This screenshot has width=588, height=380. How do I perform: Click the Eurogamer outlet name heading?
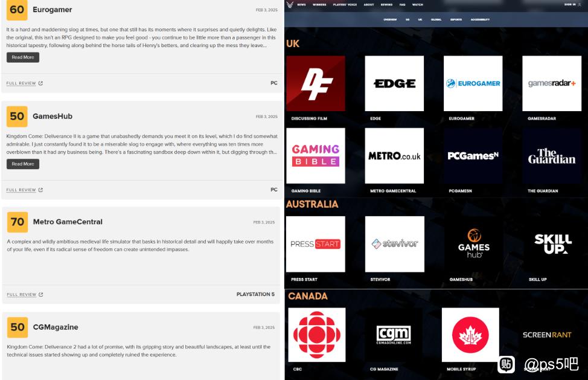52,10
